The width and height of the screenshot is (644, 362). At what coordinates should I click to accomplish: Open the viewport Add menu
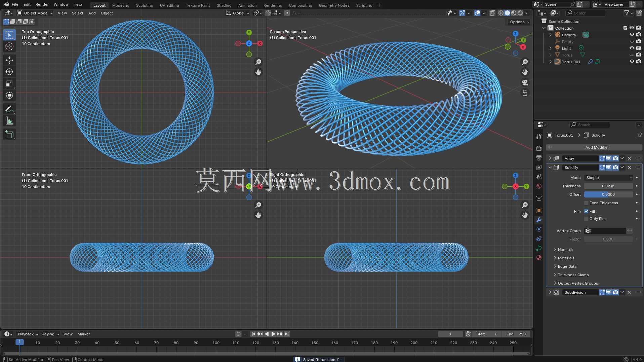pyautogui.click(x=92, y=13)
